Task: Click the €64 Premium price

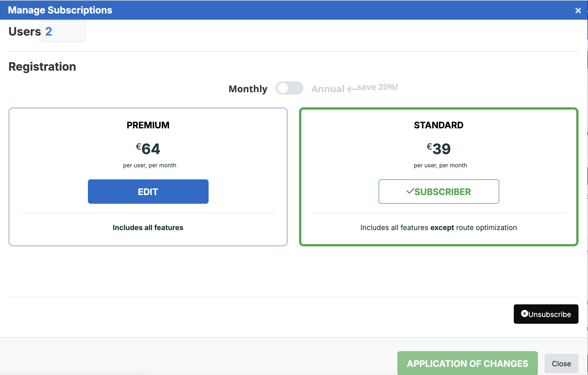Action: point(148,149)
